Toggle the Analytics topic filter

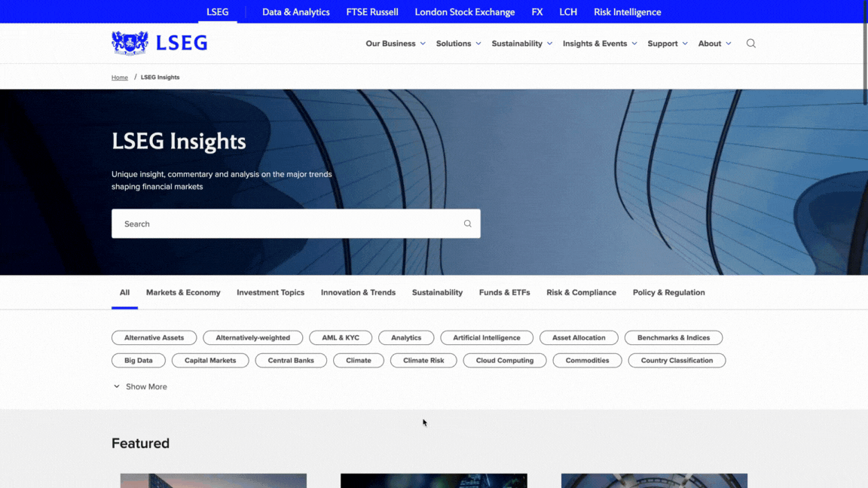point(406,337)
